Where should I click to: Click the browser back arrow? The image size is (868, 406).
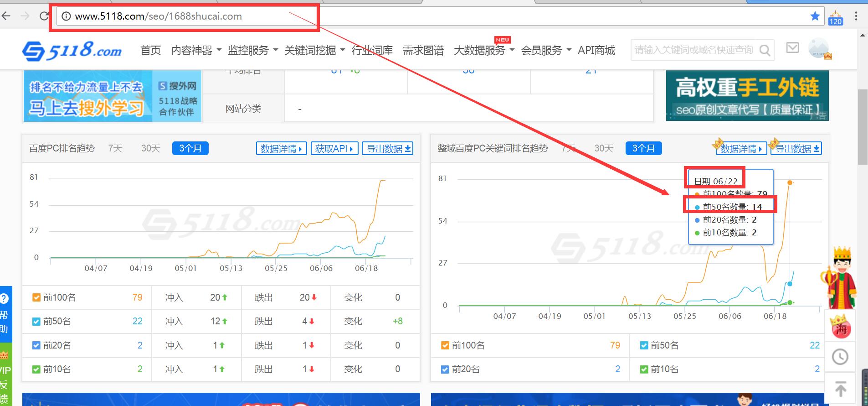(6, 16)
